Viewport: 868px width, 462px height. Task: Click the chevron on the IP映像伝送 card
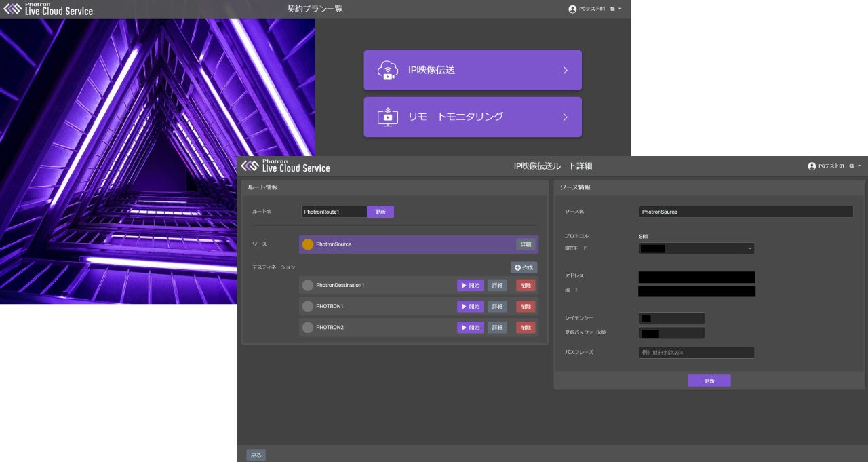point(565,69)
